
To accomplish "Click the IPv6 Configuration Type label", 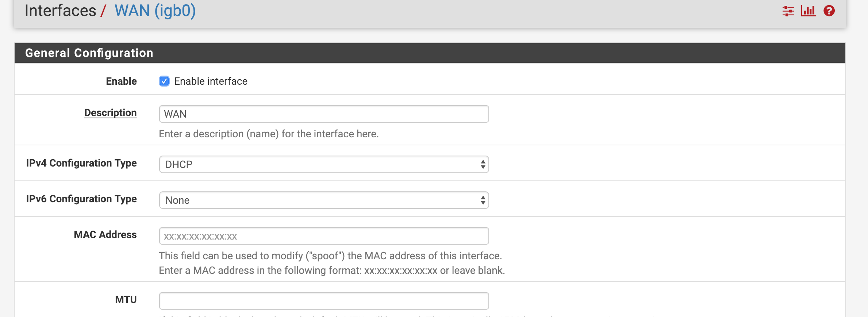I will tap(81, 199).
